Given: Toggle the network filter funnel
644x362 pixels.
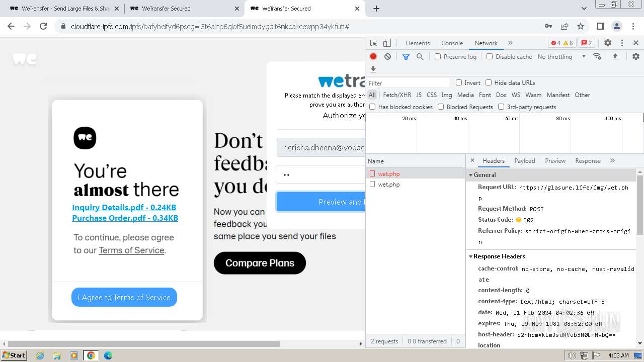Looking at the screenshot, I should (x=406, y=57).
